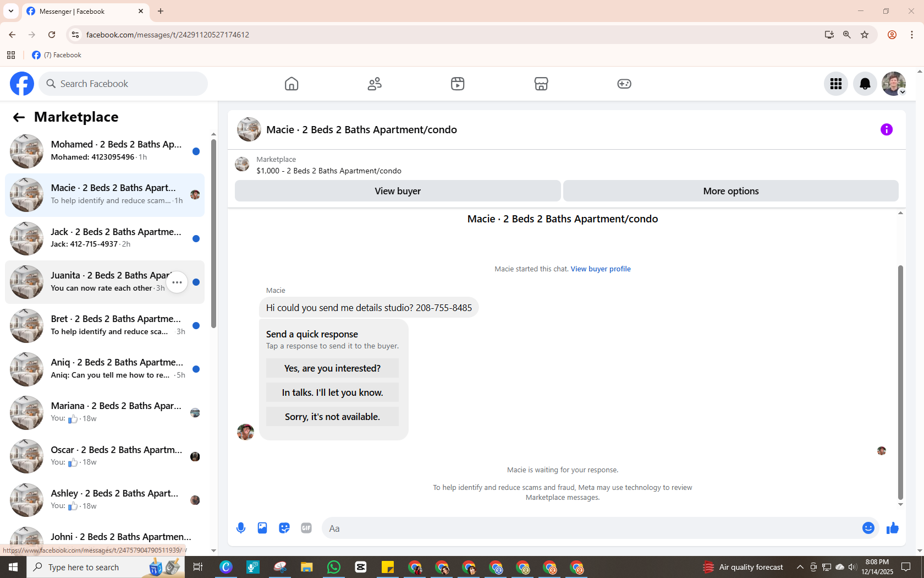
Task: Bookmark this page with the star
Action: pyautogui.click(x=865, y=35)
